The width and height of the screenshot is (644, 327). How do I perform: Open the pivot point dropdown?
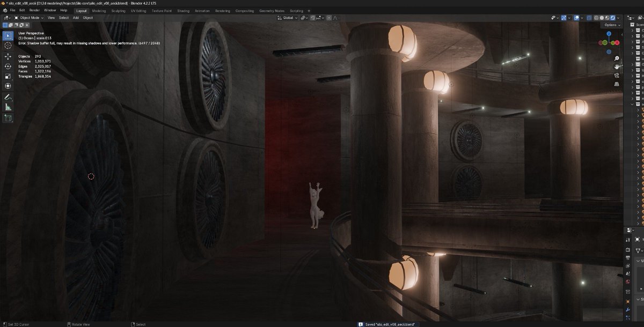point(304,18)
